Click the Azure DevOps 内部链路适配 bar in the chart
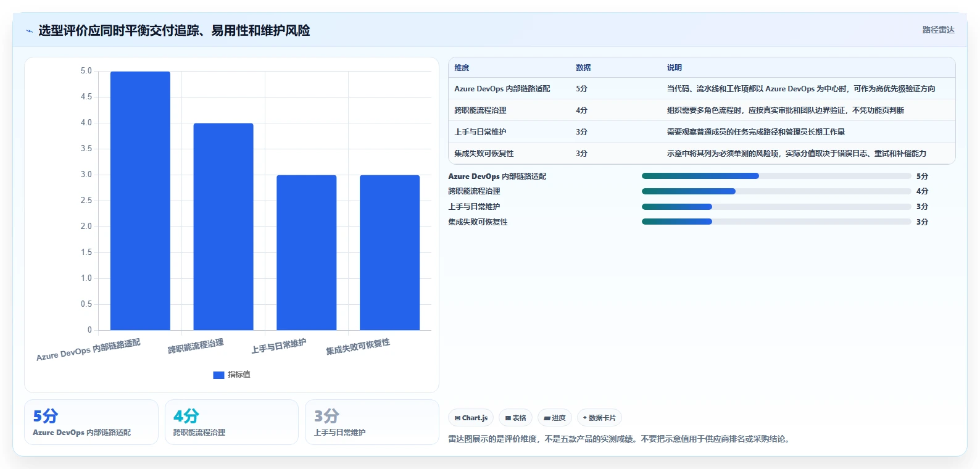 coord(140,201)
